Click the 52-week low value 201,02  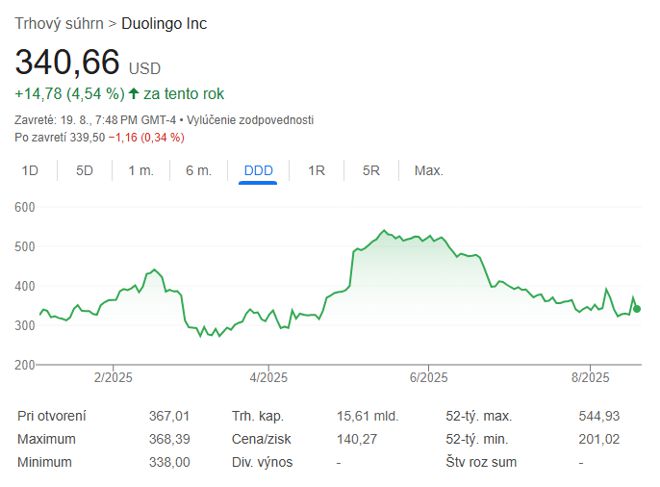tap(599, 439)
